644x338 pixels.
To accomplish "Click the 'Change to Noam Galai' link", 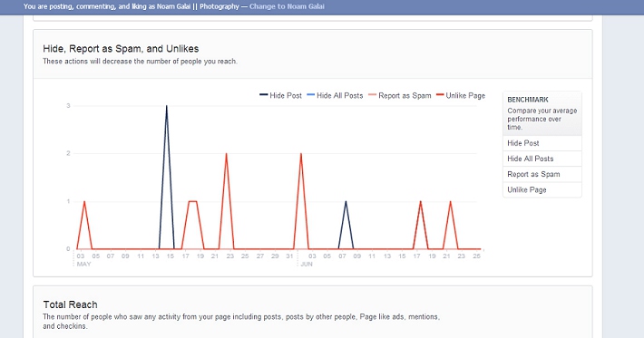I will [x=287, y=6].
